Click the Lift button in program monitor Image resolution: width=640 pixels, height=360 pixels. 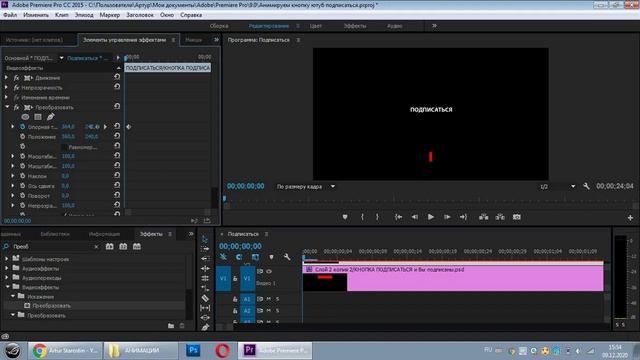(x=484, y=217)
